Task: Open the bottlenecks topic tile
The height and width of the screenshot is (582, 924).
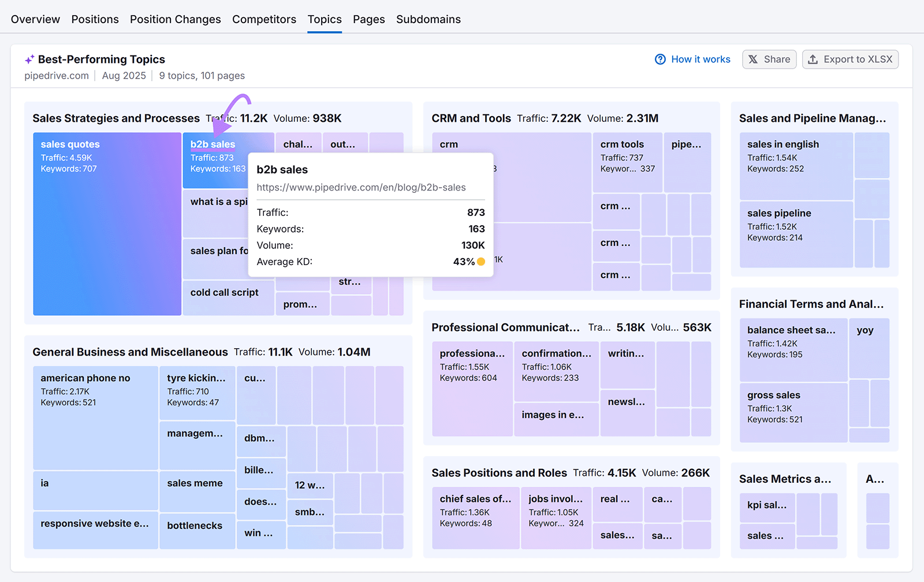Action: pos(196,530)
